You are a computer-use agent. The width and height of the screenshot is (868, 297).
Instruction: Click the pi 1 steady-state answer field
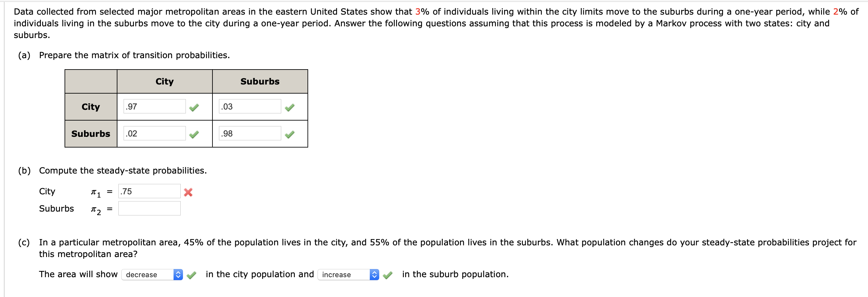click(x=149, y=191)
